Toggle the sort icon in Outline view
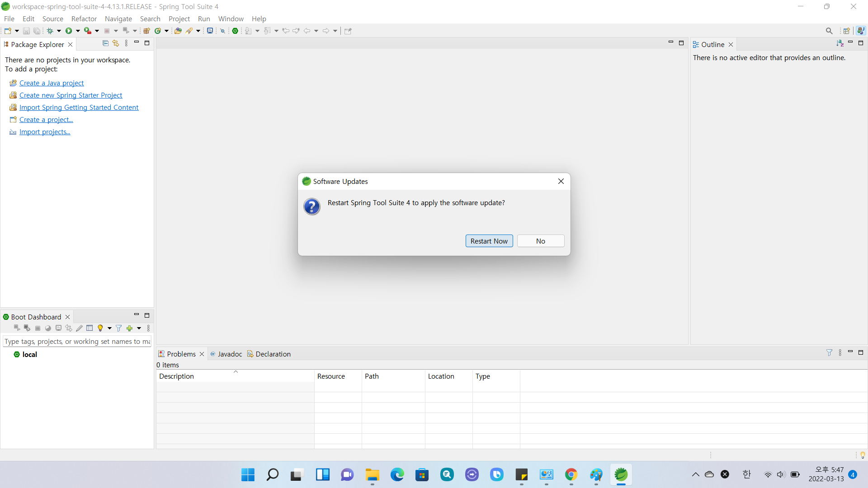868x488 pixels. point(840,43)
